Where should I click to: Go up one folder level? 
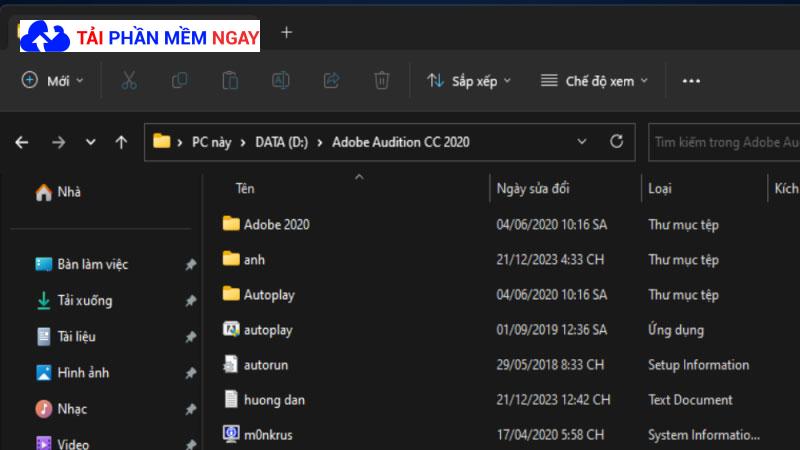tap(121, 142)
